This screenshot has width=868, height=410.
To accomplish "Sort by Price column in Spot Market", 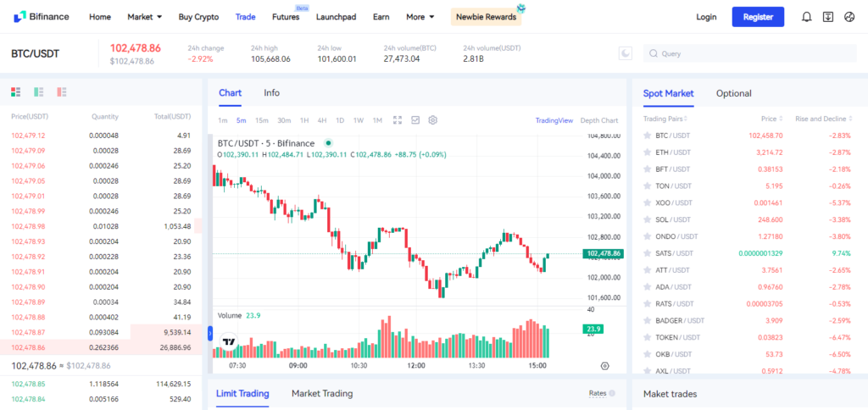I will pos(772,119).
